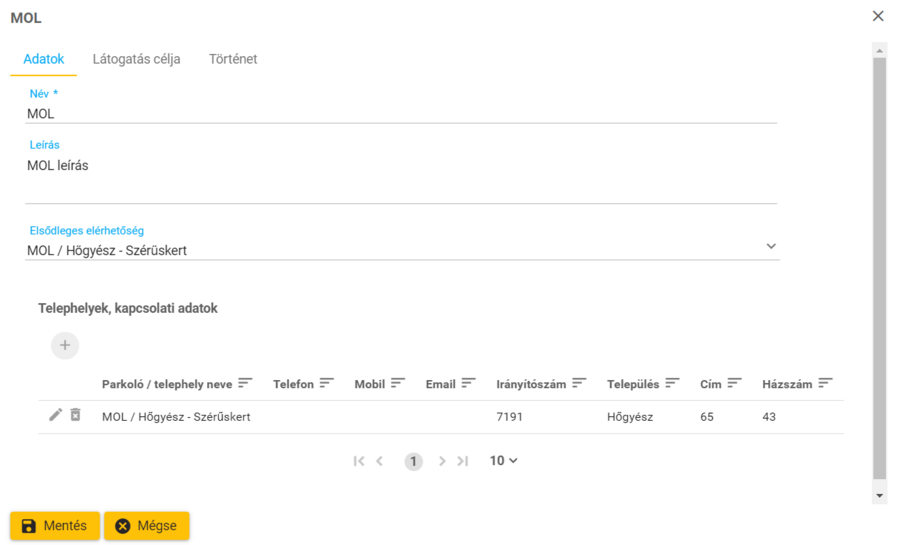The width and height of the screenshot is (900, 545).
Task: Open rows per page dropdown showing 10
Action: coord(503,461)
